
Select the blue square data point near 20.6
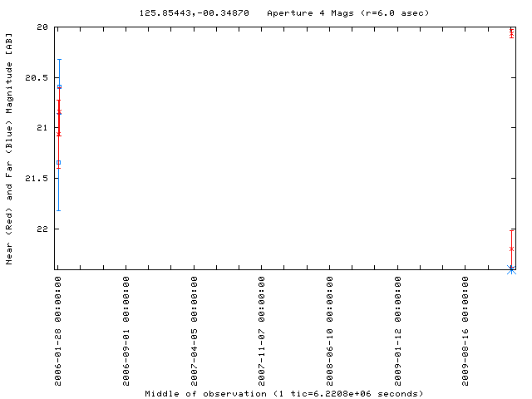tap(59, 86)
